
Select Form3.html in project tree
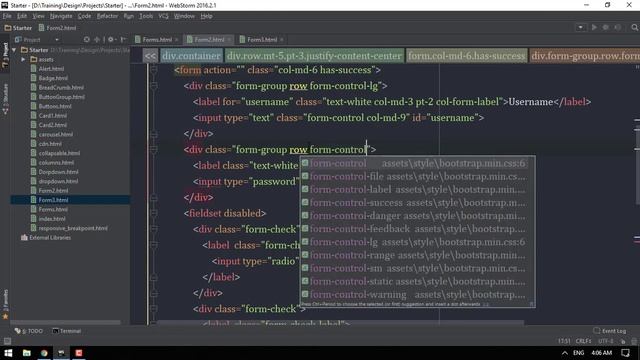point(53,200)
